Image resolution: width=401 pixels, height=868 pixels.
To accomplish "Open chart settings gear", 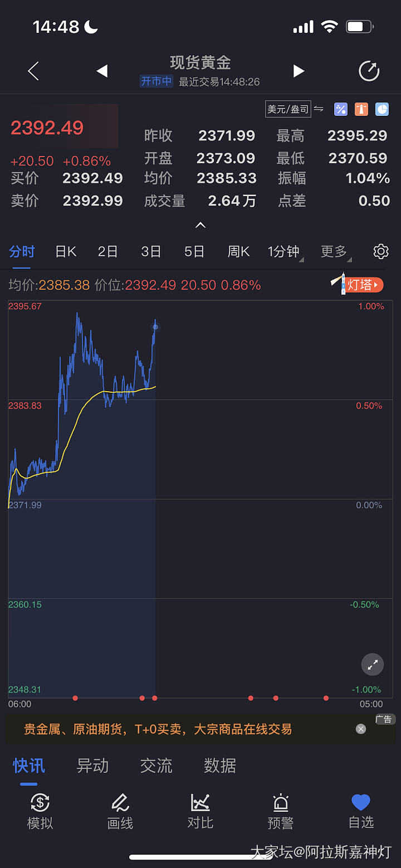I will pyautogui.click(x=381, y=251).
